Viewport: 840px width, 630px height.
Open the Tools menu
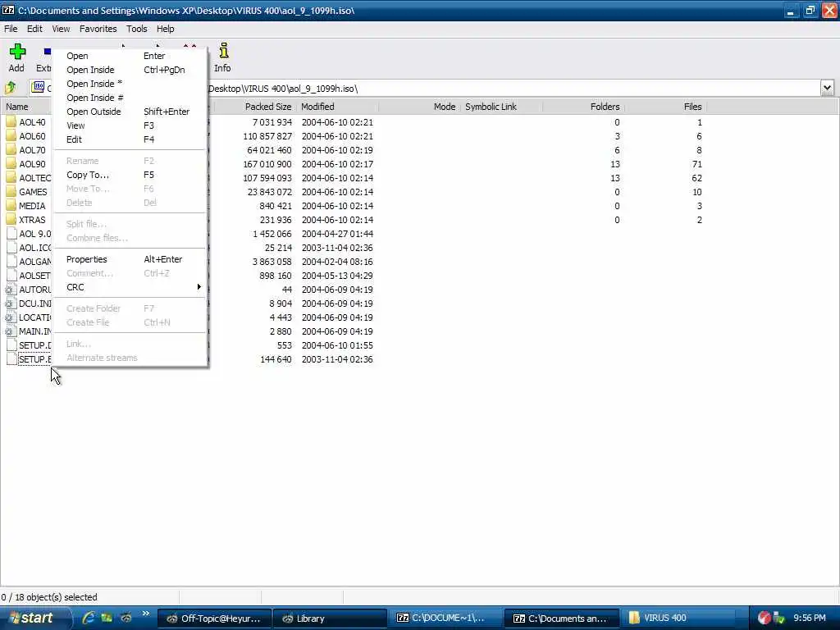pyautogui.click(x=137, y=29)
